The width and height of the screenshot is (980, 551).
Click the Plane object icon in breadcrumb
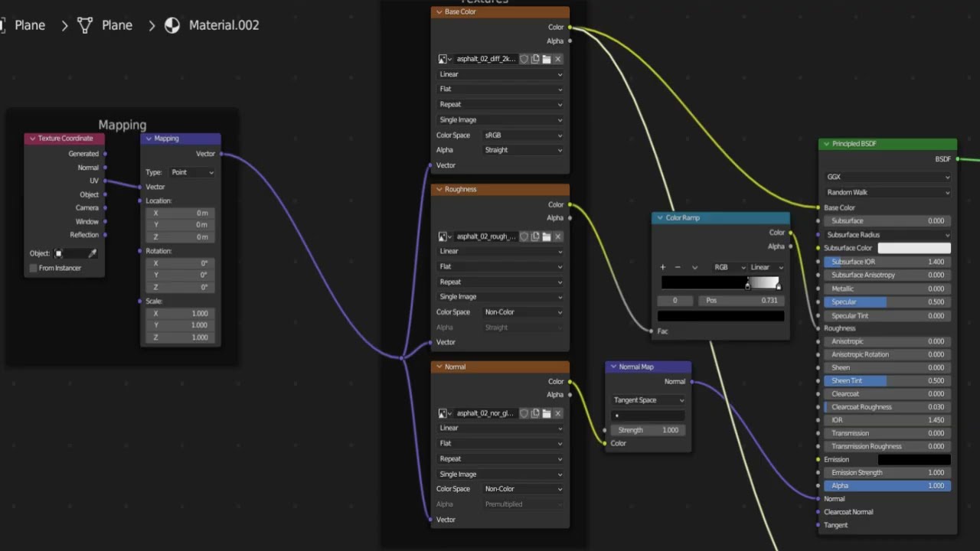click(x=2, y=25)
